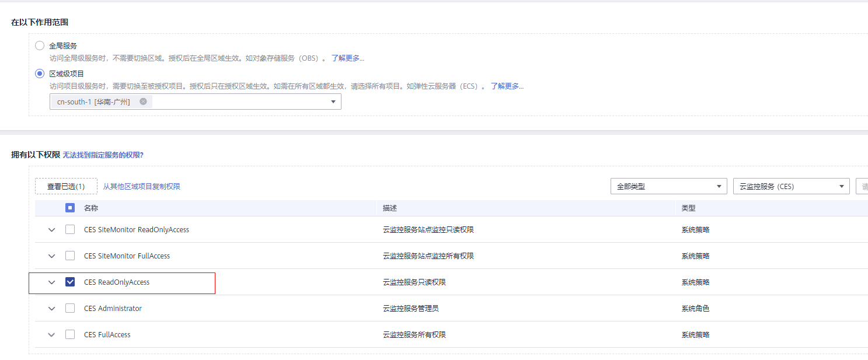
Task: Click 从其他区域项目复制权限 link
Action: 142,187
